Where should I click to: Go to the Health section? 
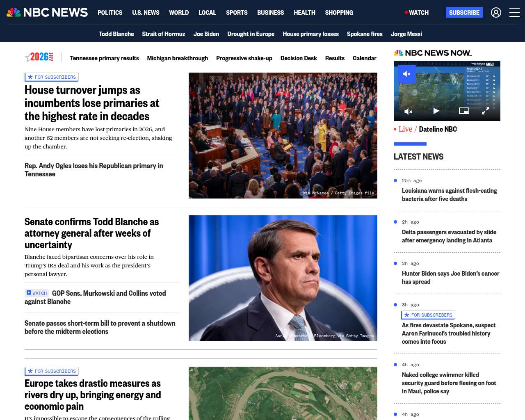[304, 13]
